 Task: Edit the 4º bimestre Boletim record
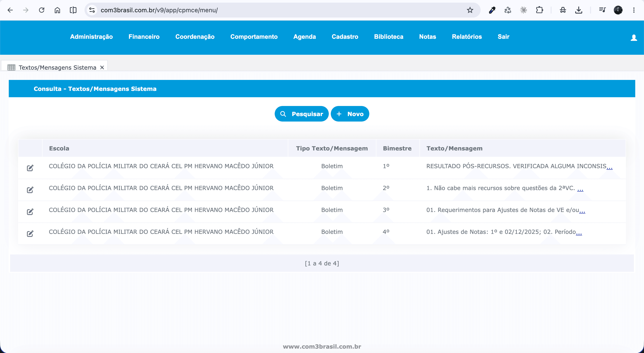coord(30,233)
